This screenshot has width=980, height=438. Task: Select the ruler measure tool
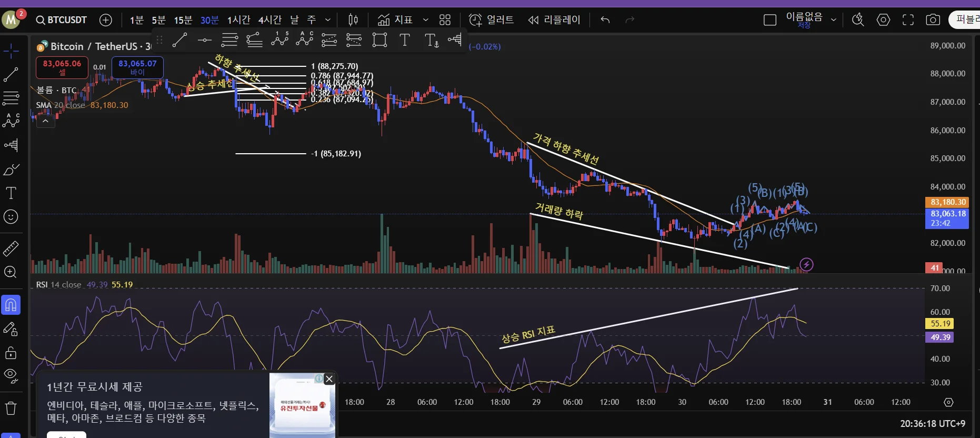11,248
